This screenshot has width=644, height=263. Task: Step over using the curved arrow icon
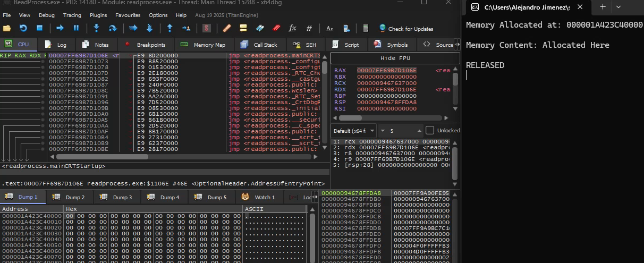click(113, 28)
